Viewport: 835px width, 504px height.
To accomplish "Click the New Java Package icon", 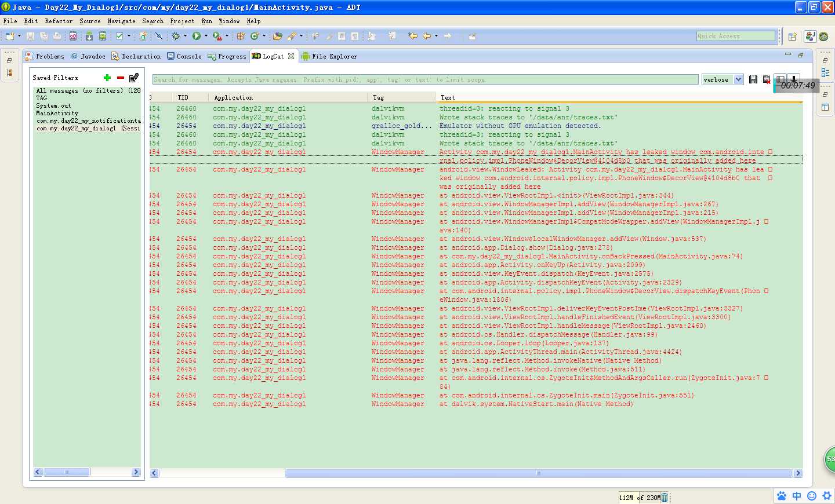I will 240,36.
